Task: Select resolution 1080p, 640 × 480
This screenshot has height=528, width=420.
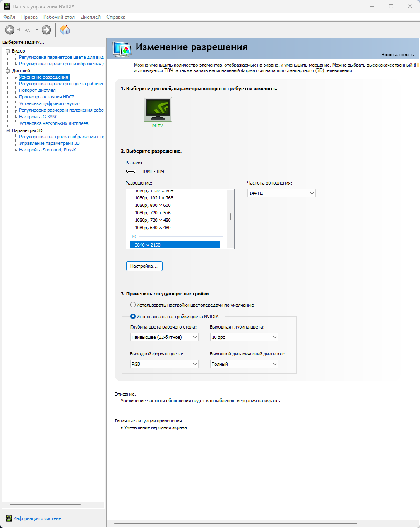Action: pyautogui.click(x=153, y=228)
